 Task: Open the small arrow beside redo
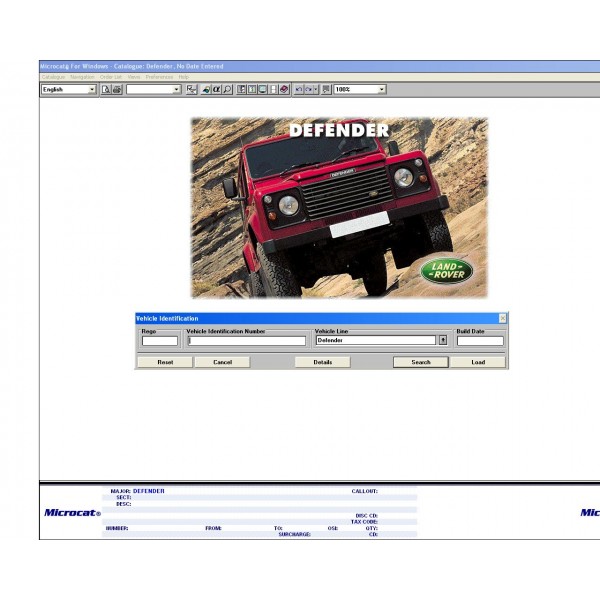pos(316,90)
